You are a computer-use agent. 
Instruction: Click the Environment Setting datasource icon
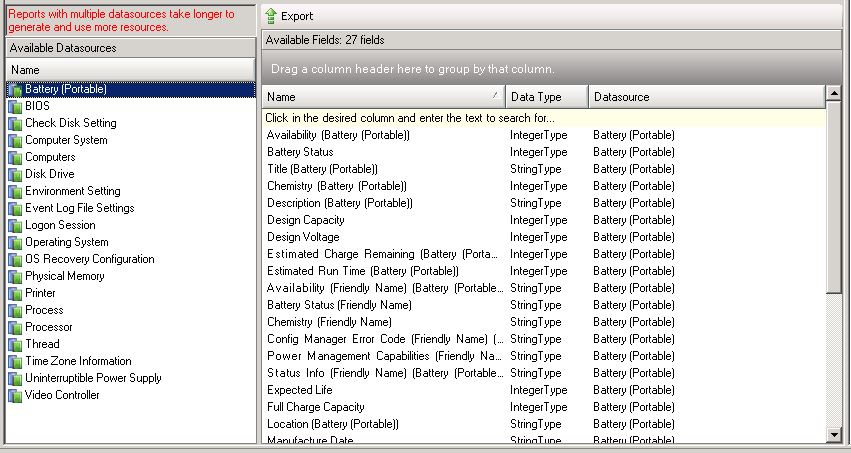(15, 192)
